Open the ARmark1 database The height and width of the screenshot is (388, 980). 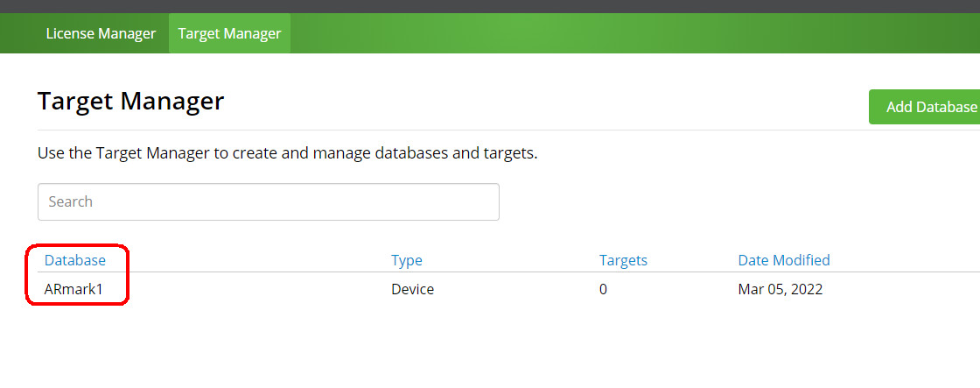pyautogui.click(x=73, y=289)
